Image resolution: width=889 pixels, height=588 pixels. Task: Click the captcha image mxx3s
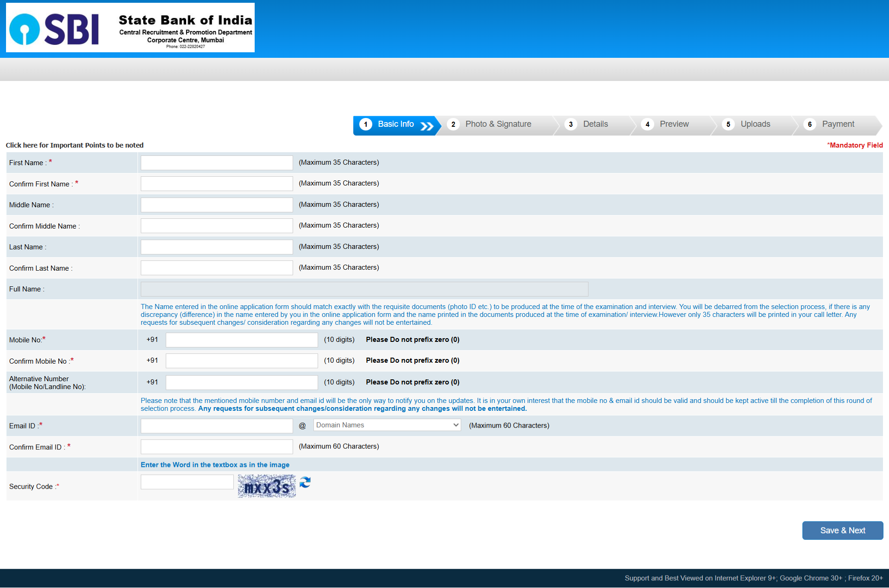coord(267,486)
